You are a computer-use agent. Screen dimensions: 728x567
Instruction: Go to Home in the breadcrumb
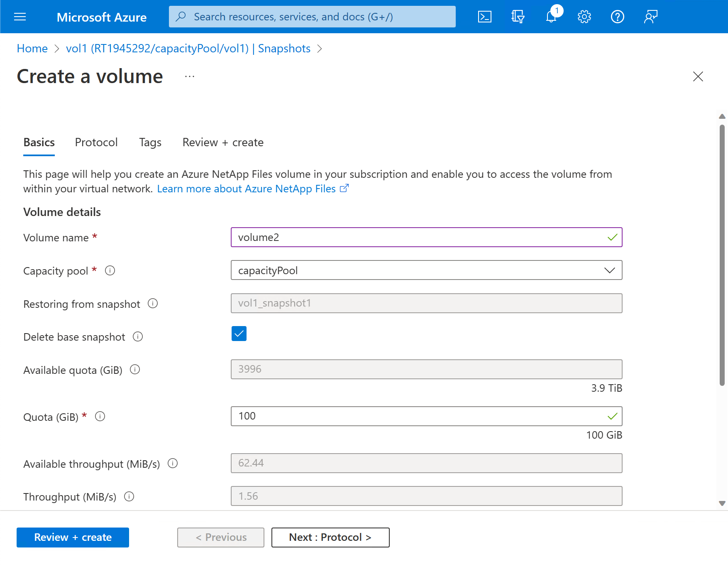click(x=32, y=49)
